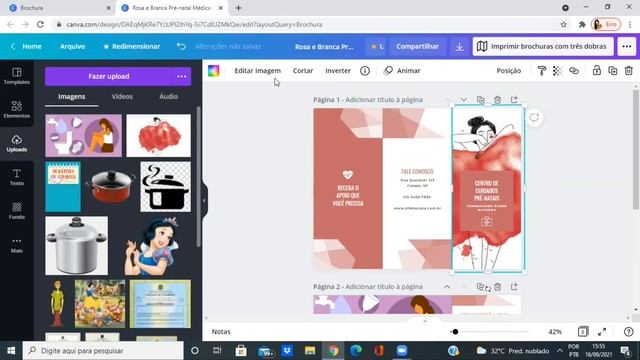Select the red cooking pot thumbnail
Image resolution: width=640 pixels, height=360 pixels.
(x=111, y=187)
